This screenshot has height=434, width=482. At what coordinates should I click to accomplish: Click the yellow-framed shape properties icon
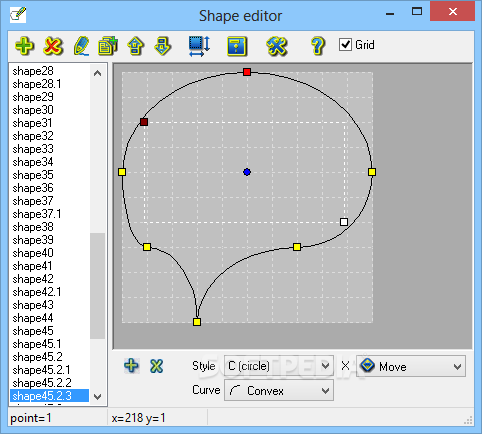(237, 46)
